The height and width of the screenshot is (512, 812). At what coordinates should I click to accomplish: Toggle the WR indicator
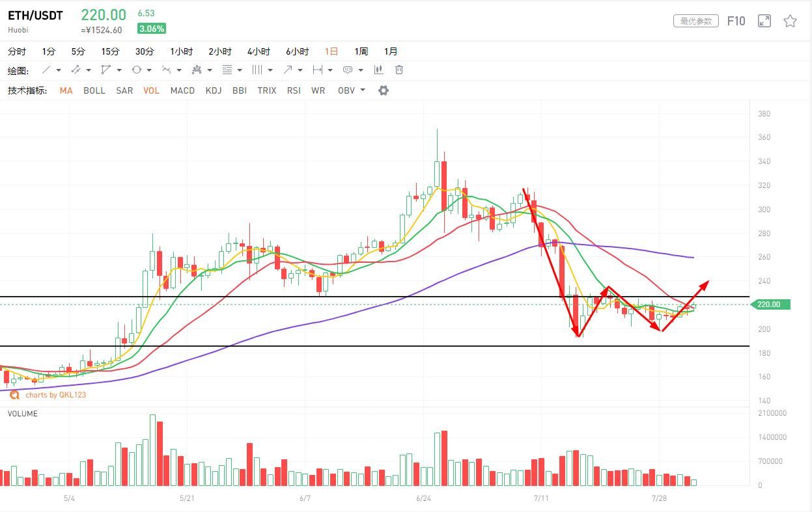[318, 90]
